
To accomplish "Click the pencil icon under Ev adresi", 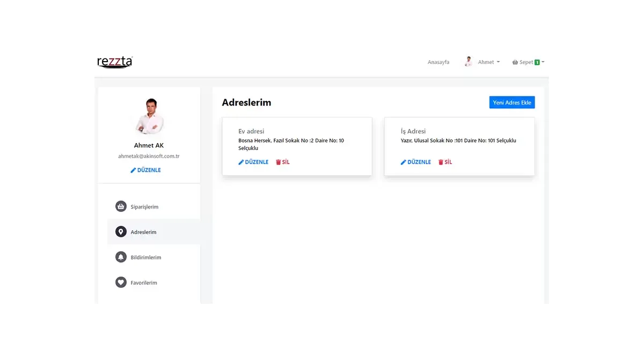I will 241,162.
